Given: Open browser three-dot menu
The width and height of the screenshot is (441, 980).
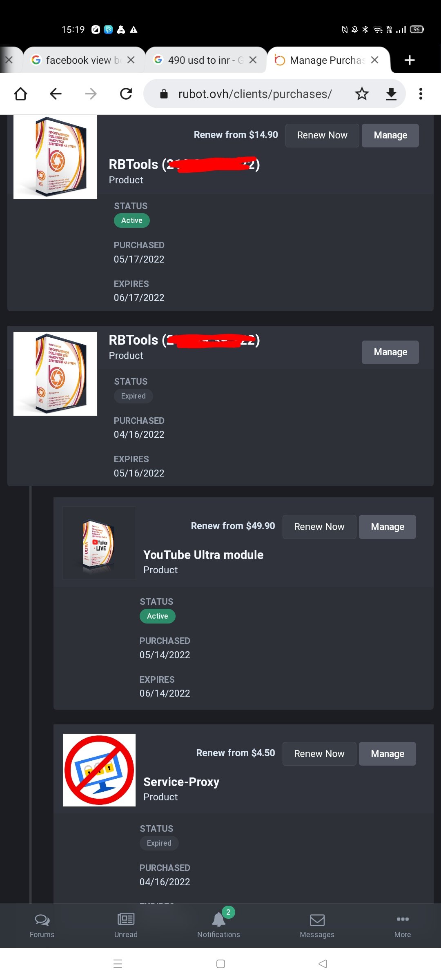Looking at the screenshot, I should 421,94.
